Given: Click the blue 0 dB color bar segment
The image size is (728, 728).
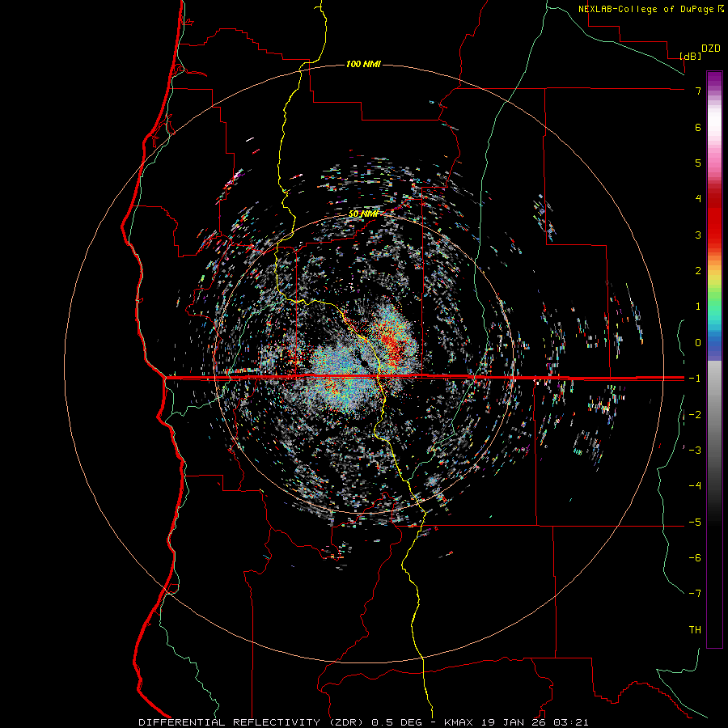Looking at the screenshot, I should [x=714, y=344].
